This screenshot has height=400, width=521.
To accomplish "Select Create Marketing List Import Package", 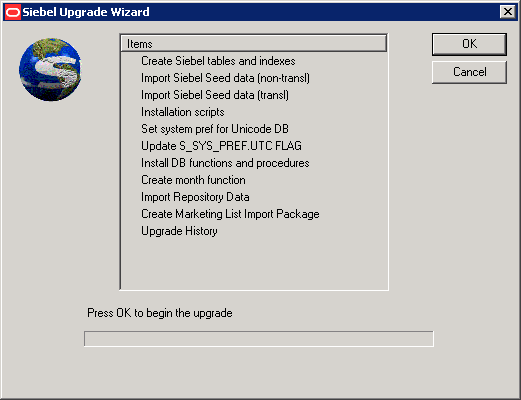I will pos(230,214).
